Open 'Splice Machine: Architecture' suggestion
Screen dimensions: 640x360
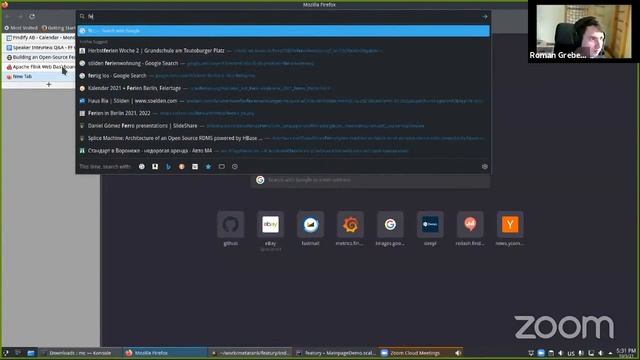(283, 138)
